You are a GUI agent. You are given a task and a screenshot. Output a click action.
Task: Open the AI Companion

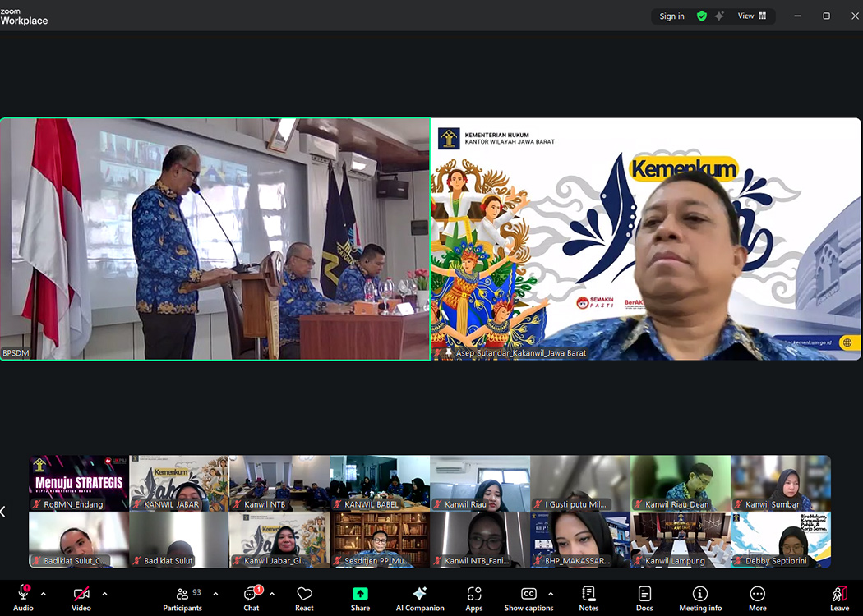pos(419,597)
